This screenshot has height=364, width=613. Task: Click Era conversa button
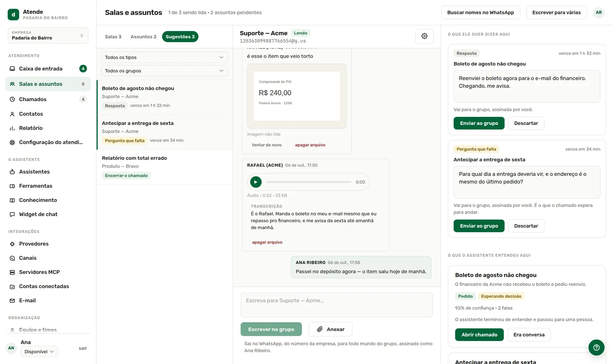[x=529, y=335]
